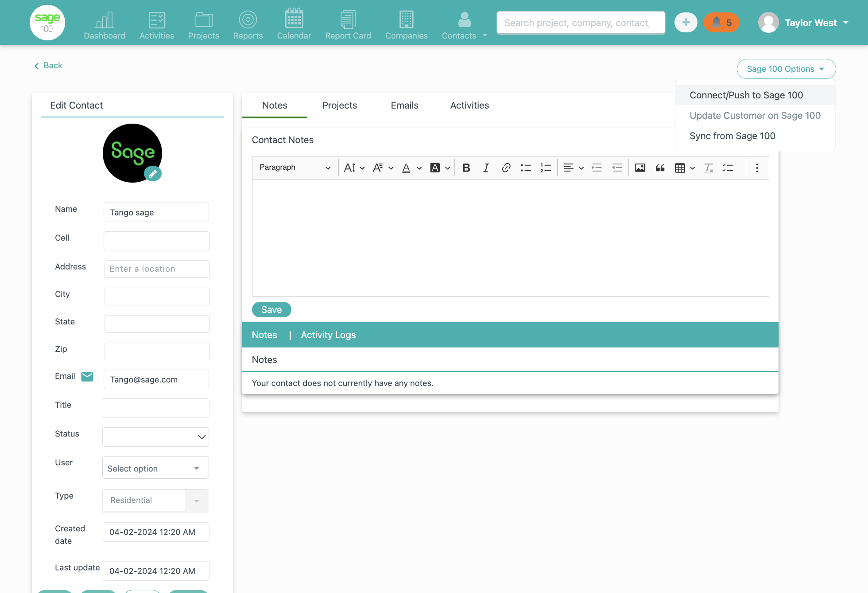Switch to the Activities contact tab

[469, 105]
